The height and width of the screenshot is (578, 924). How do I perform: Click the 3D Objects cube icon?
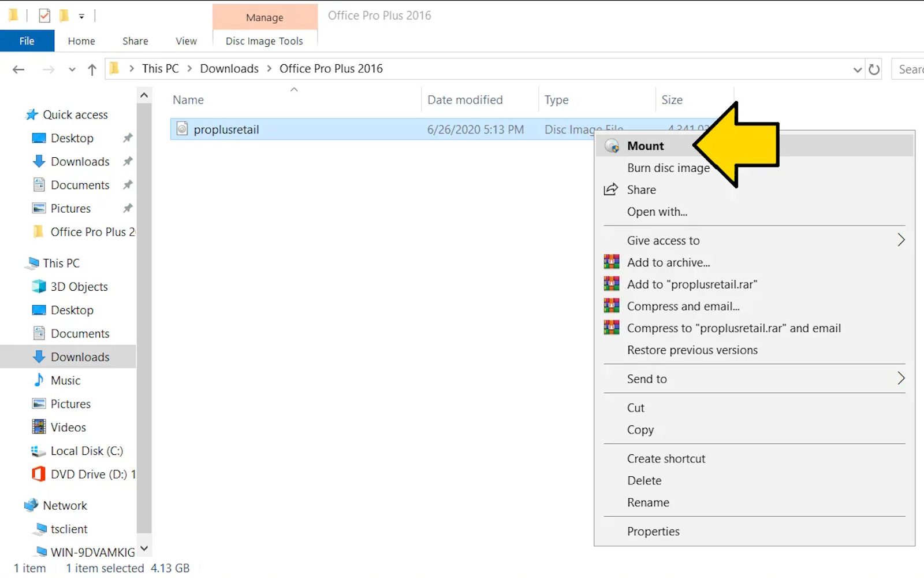39,287
